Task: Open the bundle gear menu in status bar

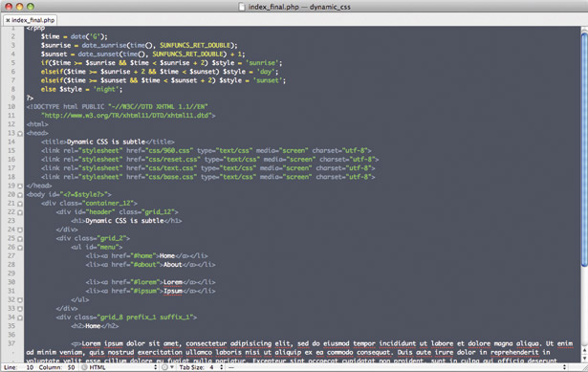Action: (x=167, y=367)
